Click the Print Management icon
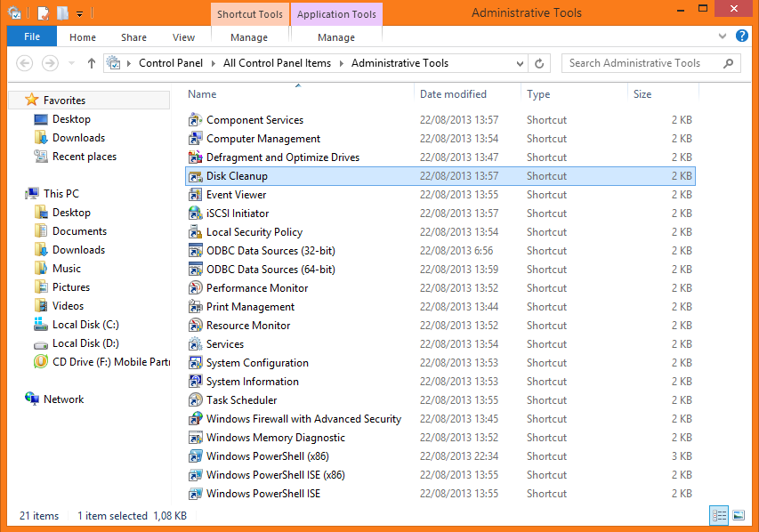The width and height of the screenshot is (759, 532). click(x=195, y=306)
